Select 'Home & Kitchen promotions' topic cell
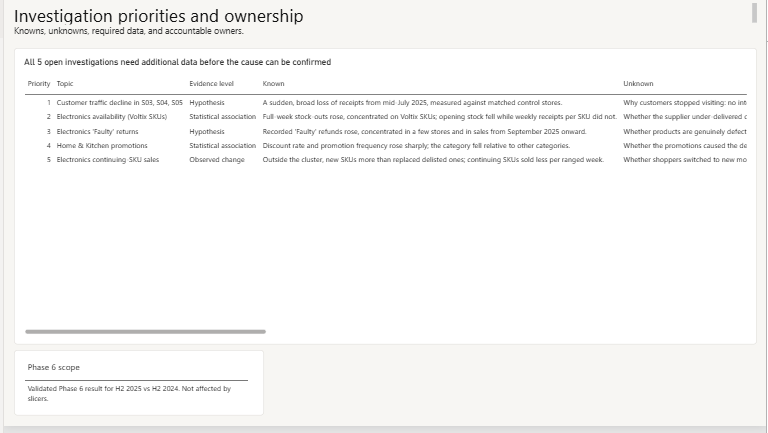 (102, 145)
